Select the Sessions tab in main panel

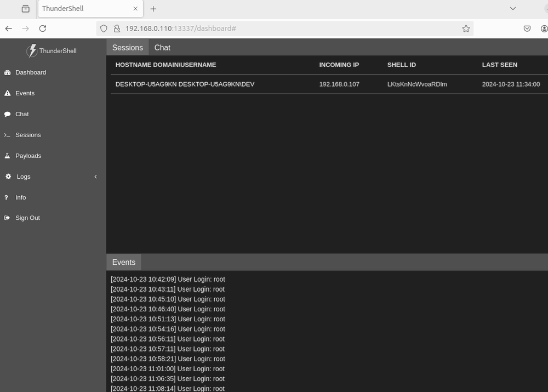(128, 48)
